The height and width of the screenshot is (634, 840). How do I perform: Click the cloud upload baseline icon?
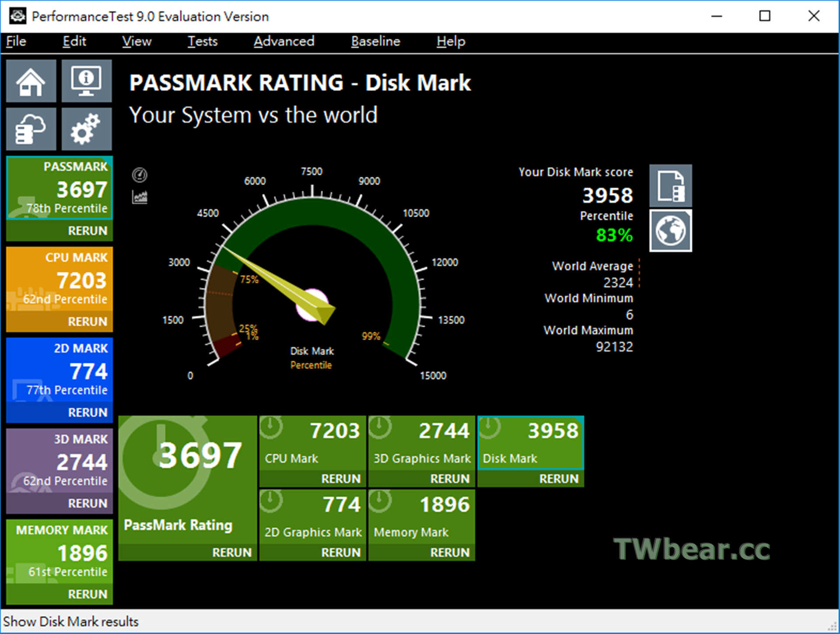[x=31, y=129]
